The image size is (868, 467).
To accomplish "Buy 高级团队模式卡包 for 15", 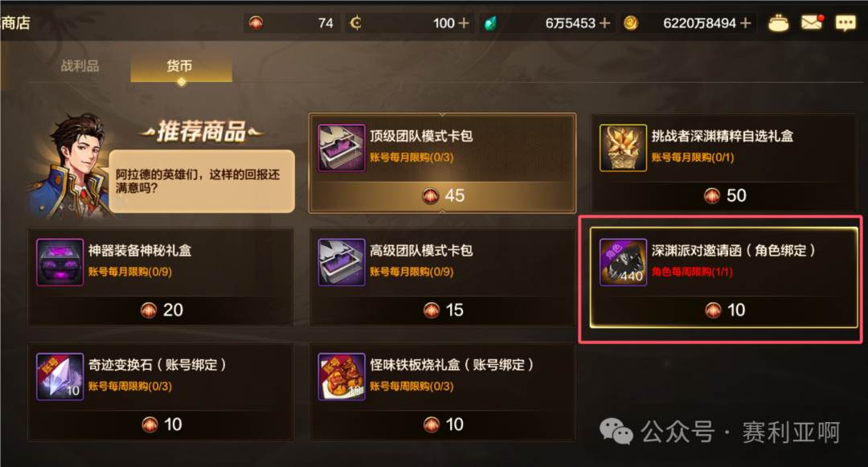I will coord(443,309).
